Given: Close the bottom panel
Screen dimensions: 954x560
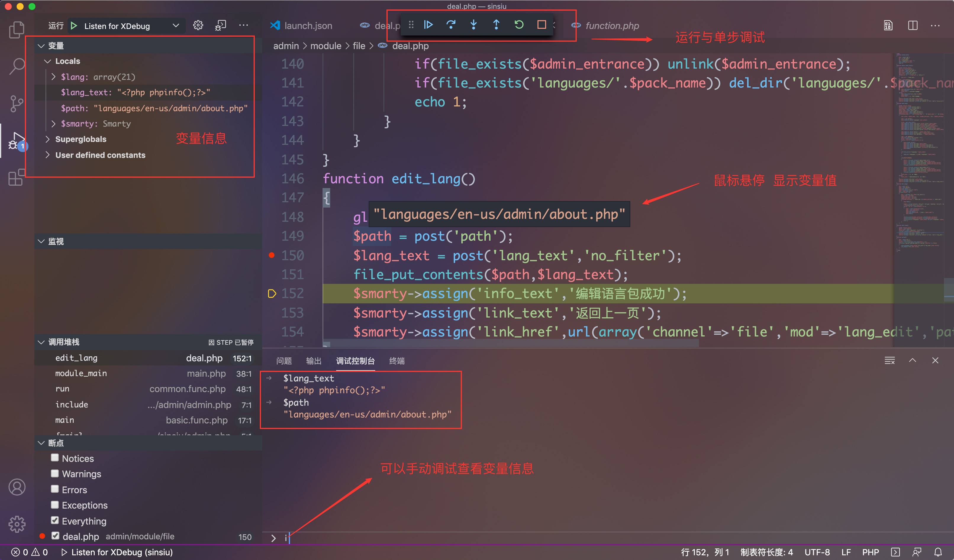Looking at the screenshot, I should point(935,361).
